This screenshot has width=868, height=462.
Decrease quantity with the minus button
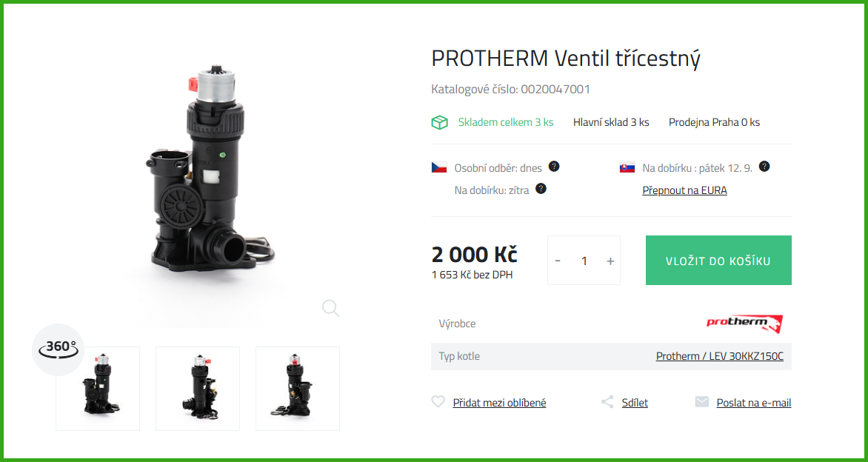click(x=558, y=261)
